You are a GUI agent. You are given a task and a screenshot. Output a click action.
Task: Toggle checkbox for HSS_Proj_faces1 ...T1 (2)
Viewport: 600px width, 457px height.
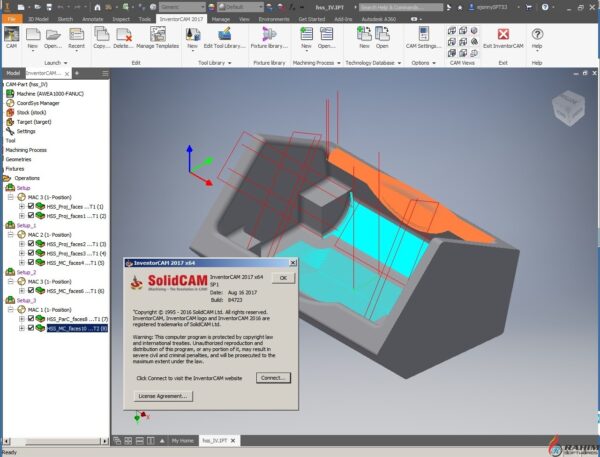pyautogui.click(x=31, y=215)
